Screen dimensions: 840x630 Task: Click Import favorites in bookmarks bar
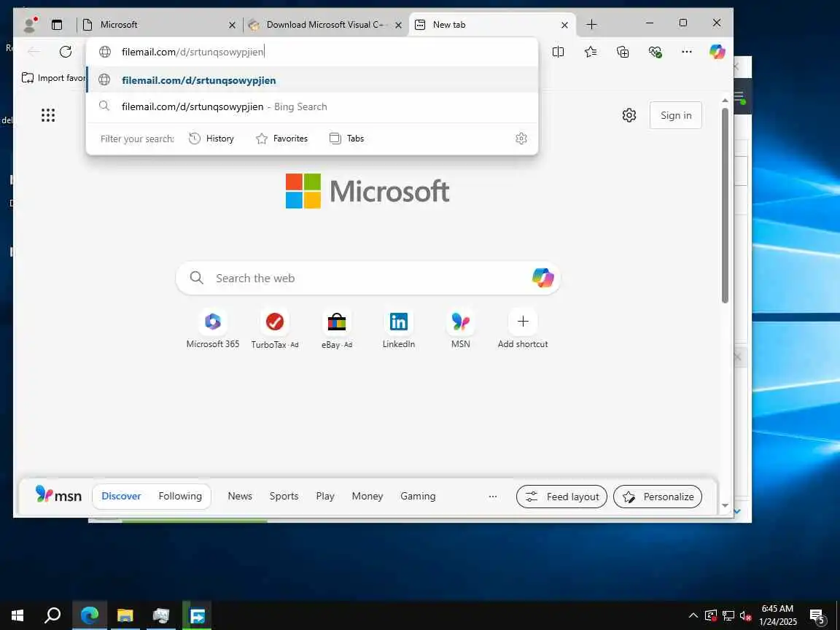(53, 78)
